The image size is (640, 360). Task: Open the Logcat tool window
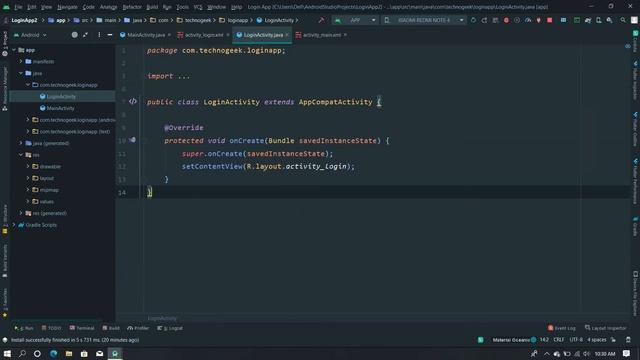pos(170,328)
